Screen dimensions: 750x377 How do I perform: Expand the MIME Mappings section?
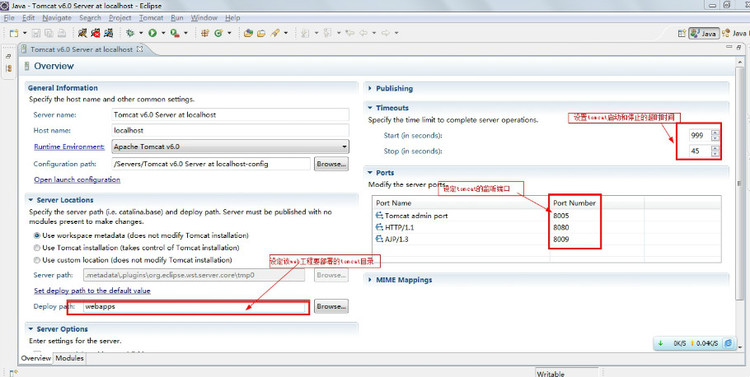tap(370, 280)
